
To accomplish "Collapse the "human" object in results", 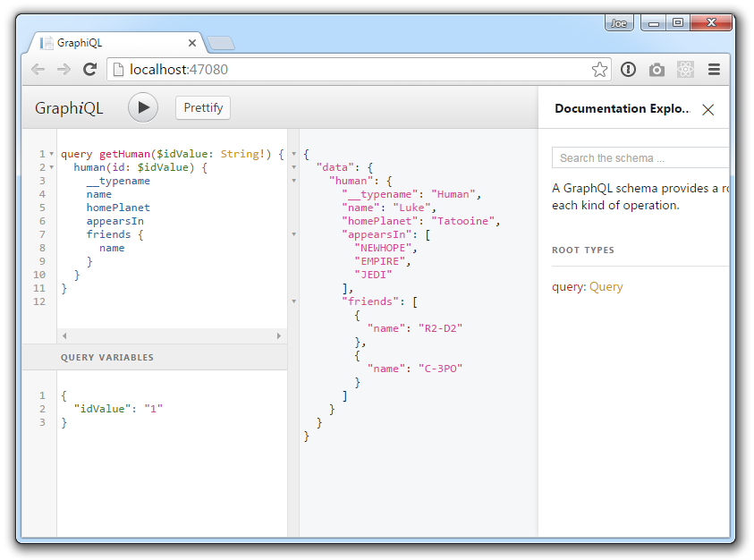I will pos(293,181).
